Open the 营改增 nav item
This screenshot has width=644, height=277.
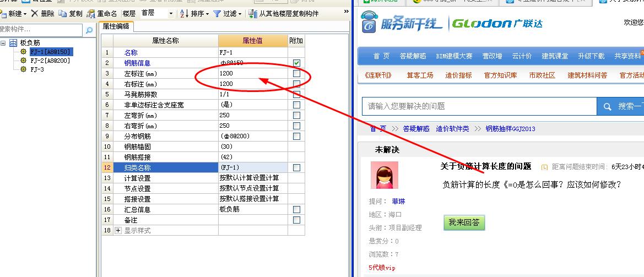point(492,56)
